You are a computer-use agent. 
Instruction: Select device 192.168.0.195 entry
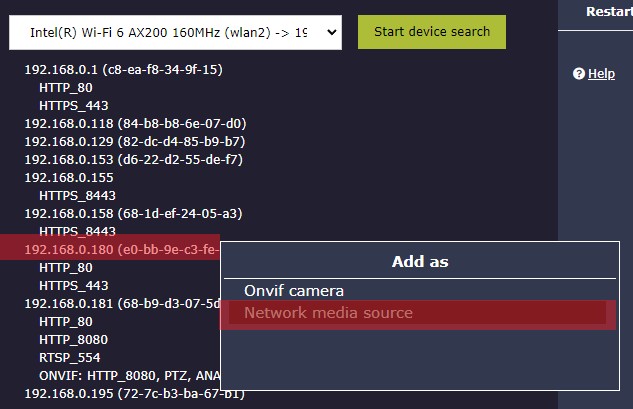(x=134, y=393)
